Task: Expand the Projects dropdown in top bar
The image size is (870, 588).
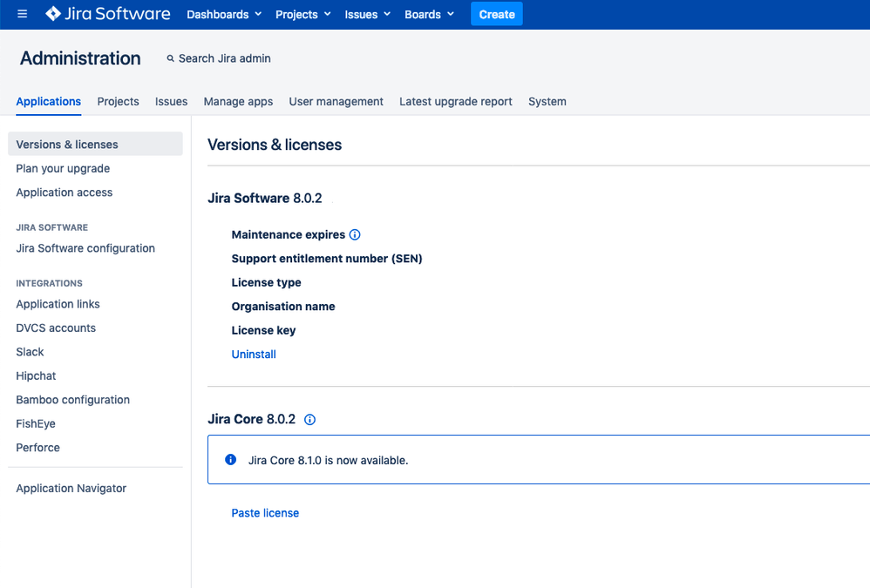Action: pos(303,15)
